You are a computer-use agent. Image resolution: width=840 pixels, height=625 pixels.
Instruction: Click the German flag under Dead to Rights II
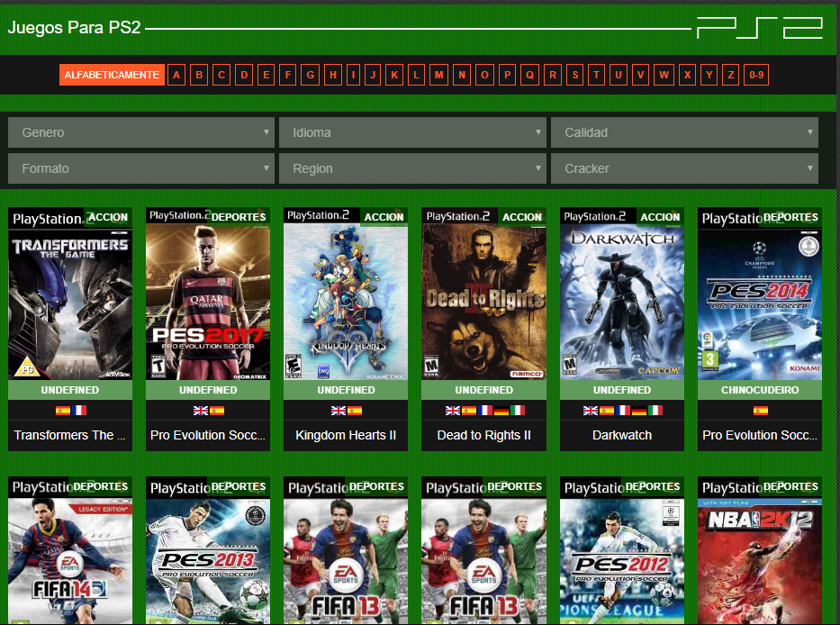pos(501,411)
